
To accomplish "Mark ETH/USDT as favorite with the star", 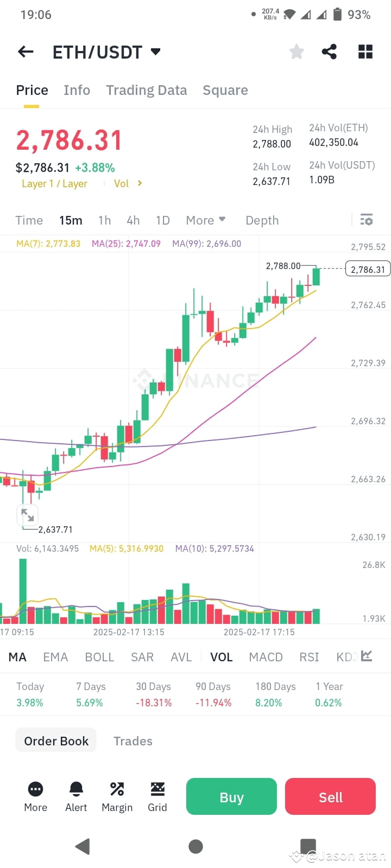I will 297,52.
